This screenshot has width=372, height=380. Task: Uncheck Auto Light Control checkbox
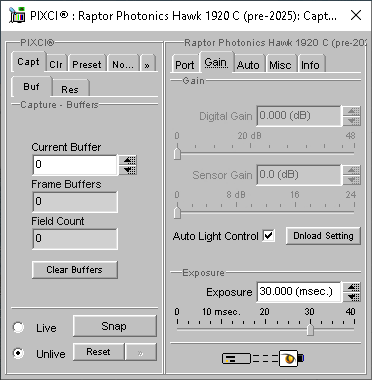click(268, 236)
